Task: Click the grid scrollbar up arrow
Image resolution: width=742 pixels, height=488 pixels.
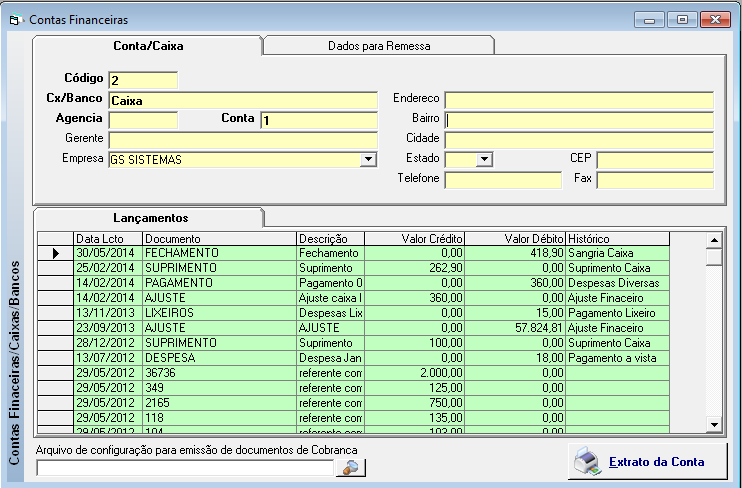Action: click(713, 240)
